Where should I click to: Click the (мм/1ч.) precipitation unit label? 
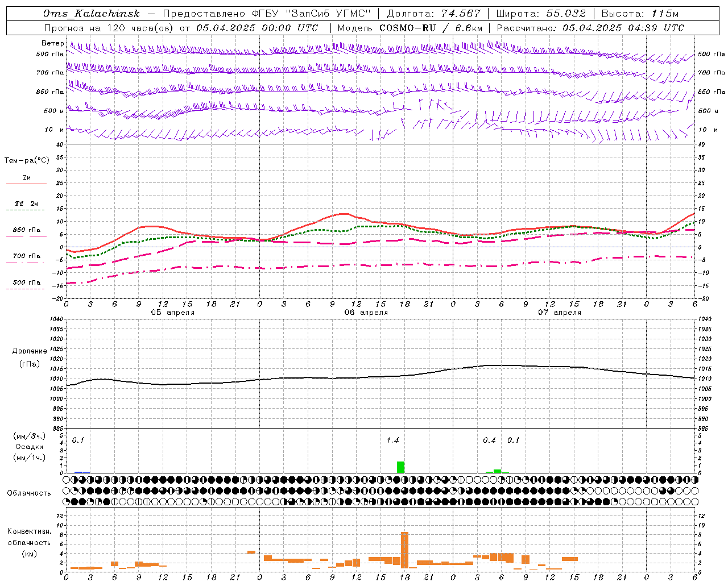(x=30, y=458)
